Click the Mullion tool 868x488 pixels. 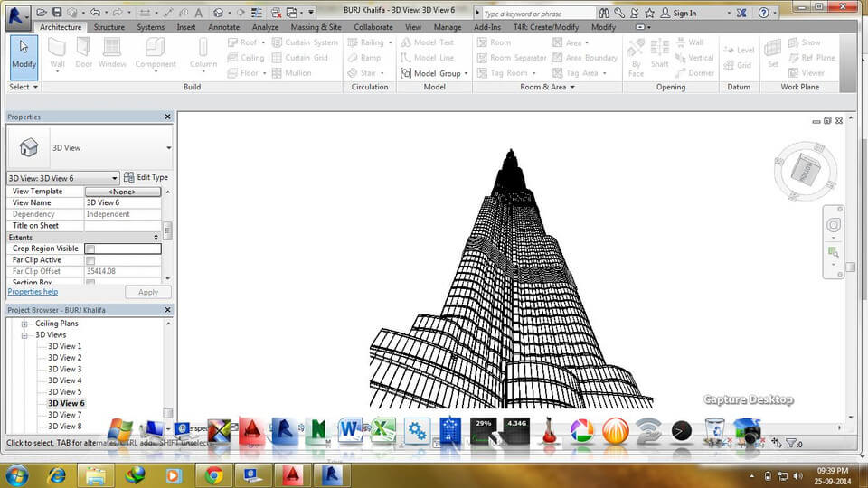[x=292, y=73]
